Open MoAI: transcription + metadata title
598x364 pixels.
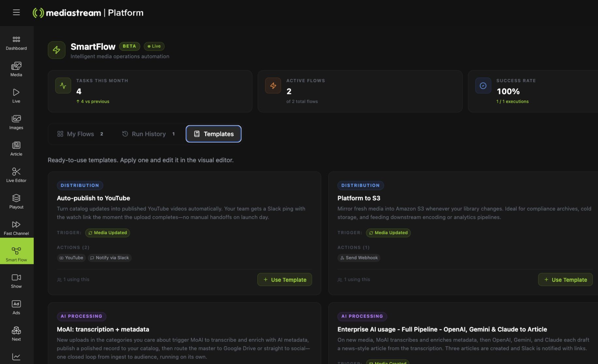point(103,329)
